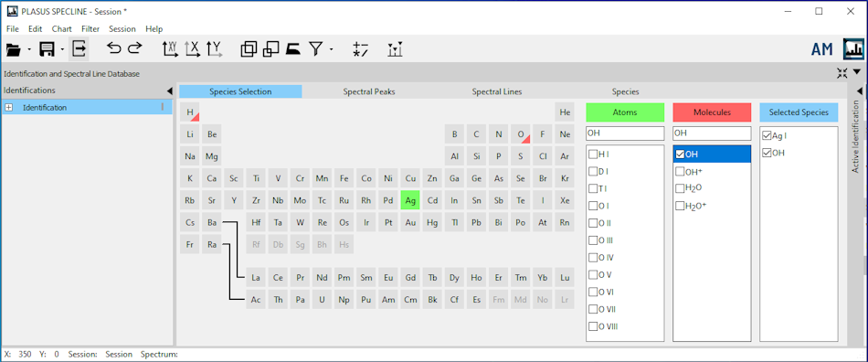
Task: Open the Session menu
Action: (x=122, y=28)
